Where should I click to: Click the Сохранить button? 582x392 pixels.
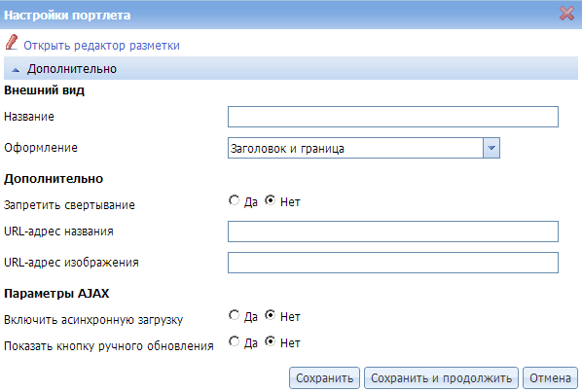324,378
